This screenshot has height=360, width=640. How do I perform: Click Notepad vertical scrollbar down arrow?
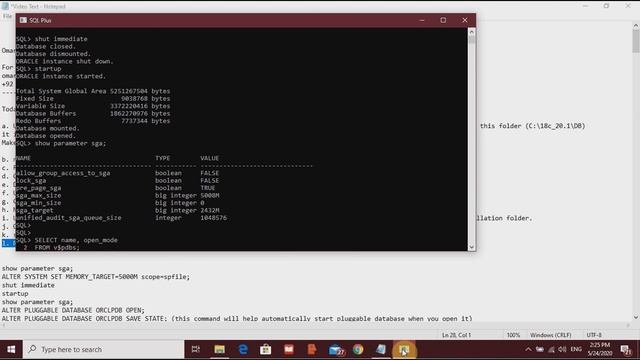point(636,317)
